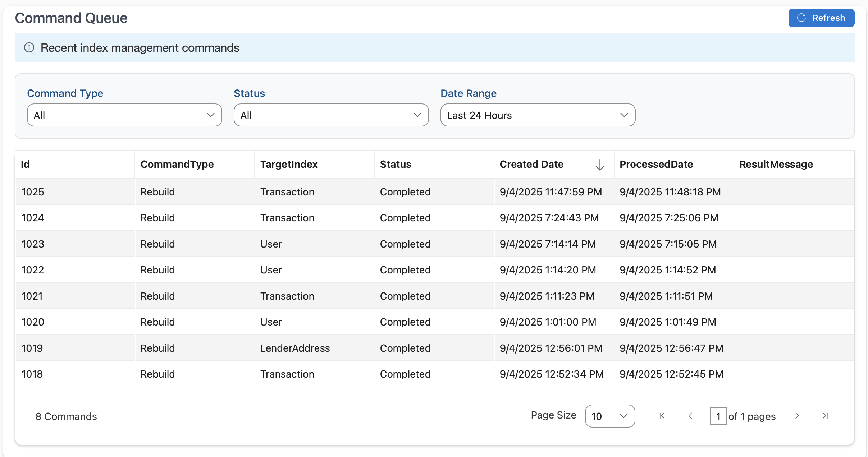Jump to last page icon

[825, 416]
